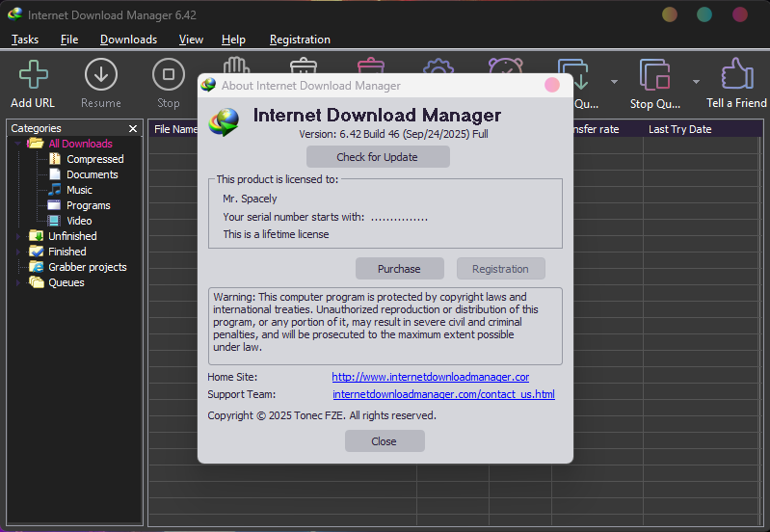Click the Options gear toolbar icon

point(438,66)
